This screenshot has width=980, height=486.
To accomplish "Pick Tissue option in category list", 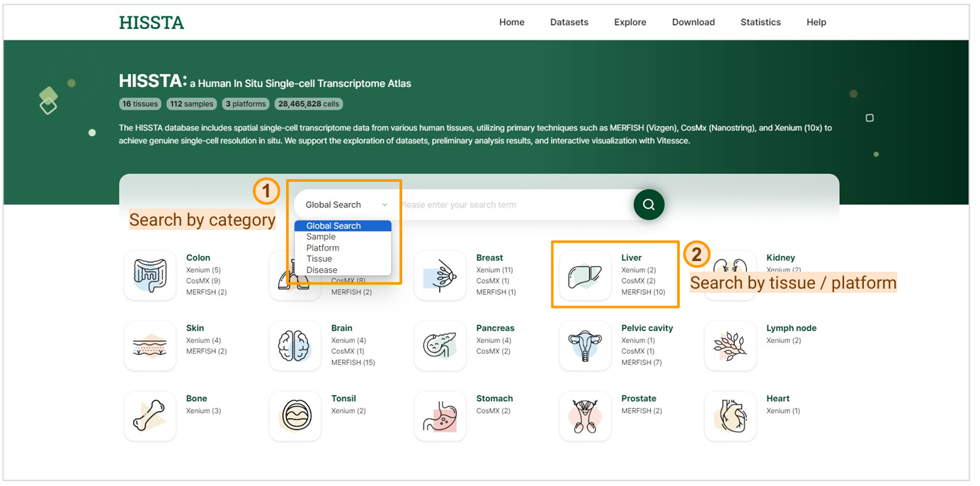I will click(319, 259).
